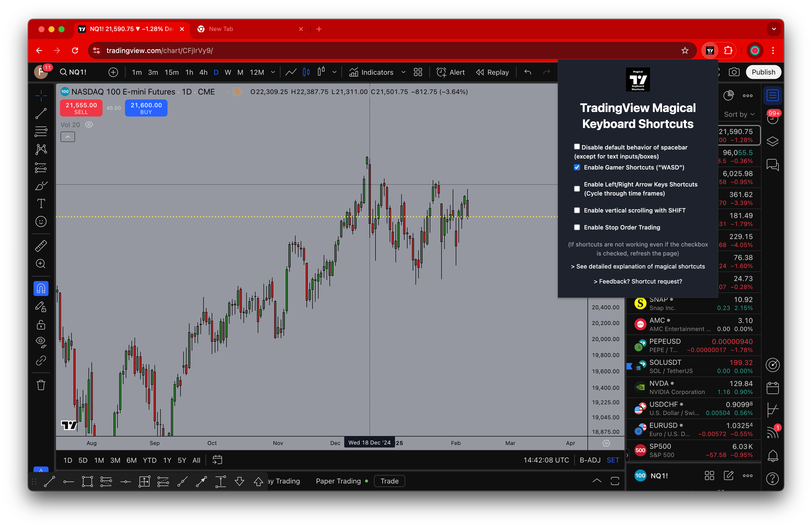Select EURUSD row in the watchlist
The height and width of the screenshot is (528, 812).
coord(693,429)
